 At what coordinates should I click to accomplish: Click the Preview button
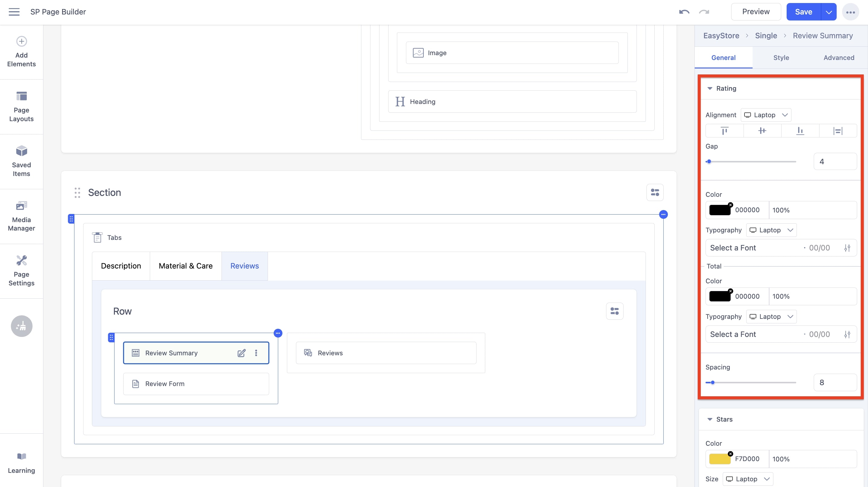pos(756,12)
